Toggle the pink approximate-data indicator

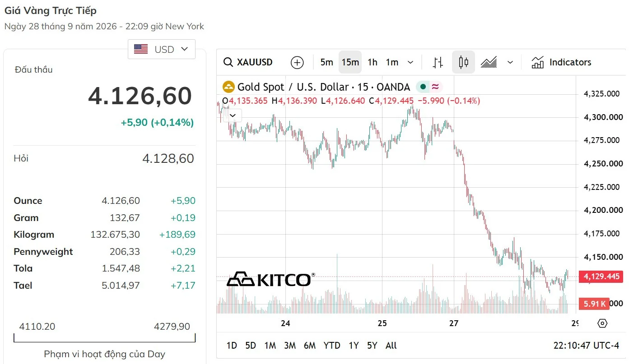pyautogui.click(x=435, y=87)
